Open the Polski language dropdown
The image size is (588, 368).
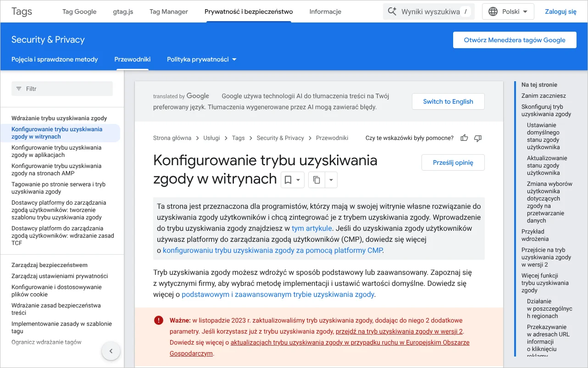[508, 11]
